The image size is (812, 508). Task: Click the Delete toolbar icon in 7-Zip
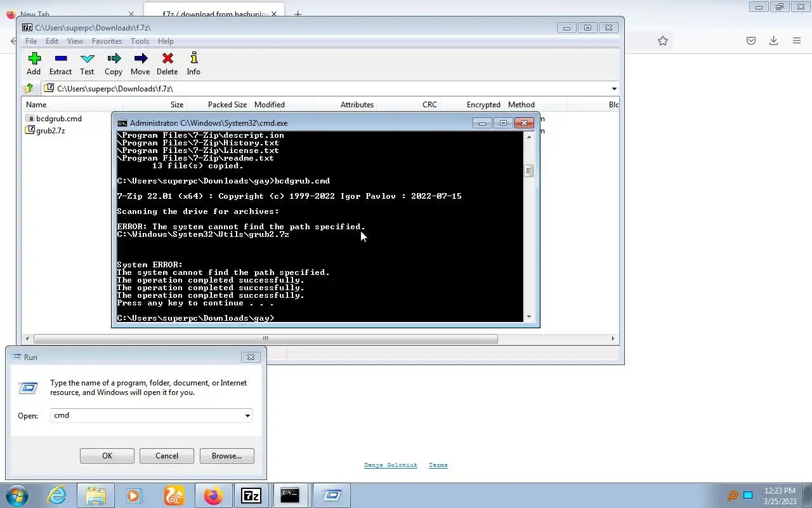pyautogui.click(x=167, y=63)
